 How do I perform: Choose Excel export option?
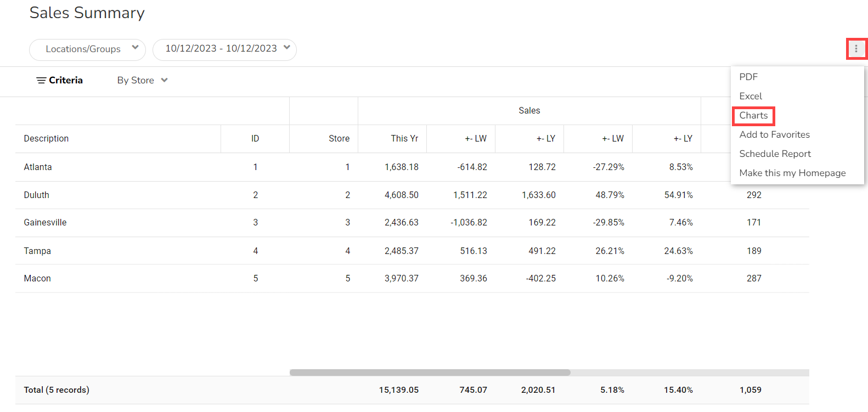[751, 96]
